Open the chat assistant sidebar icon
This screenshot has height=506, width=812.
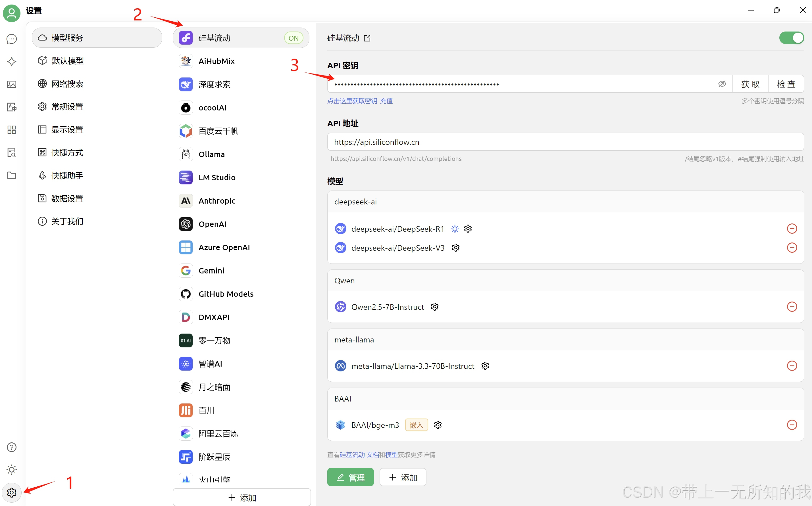[12, 39]
